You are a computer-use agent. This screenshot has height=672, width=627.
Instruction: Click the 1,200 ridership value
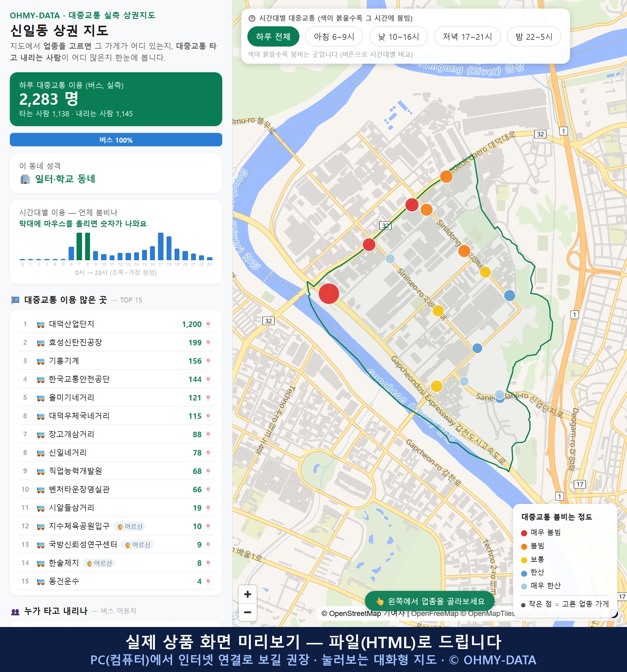click(x=192, y=325)
